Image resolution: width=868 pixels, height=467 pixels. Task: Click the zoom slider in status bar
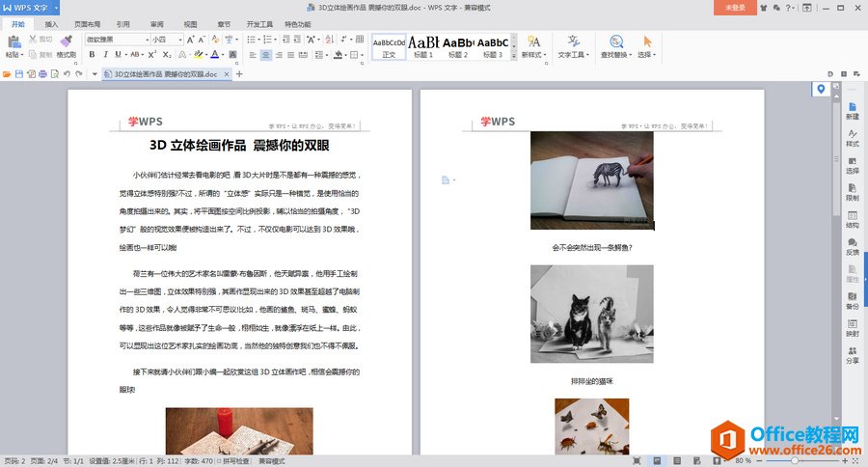(x=793, y=461)
